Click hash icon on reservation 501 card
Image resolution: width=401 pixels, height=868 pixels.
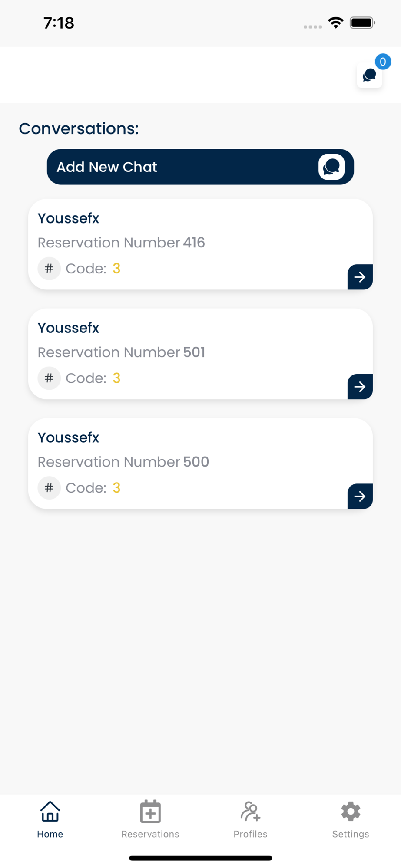coord(49,378)
